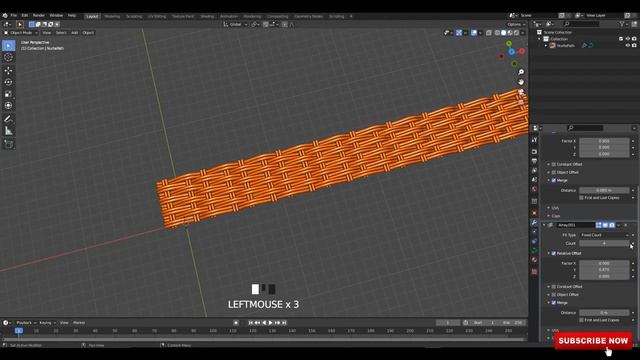Select the Measure tool
This screenshot has width=640, height=360.
pyautogui.click(x=9, y=131)
